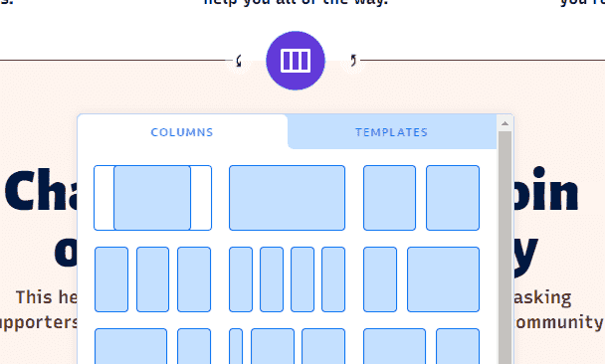Select the two-thirds plus one-third layout in the third row
Screen dimensions: 605x364
pos(153,346)
